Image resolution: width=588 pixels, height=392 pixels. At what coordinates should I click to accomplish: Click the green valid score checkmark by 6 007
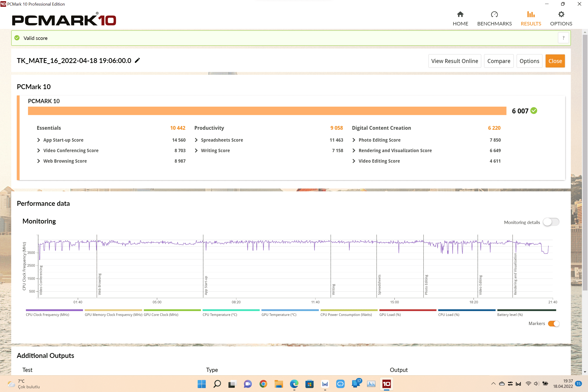click(x=534, y=111)
